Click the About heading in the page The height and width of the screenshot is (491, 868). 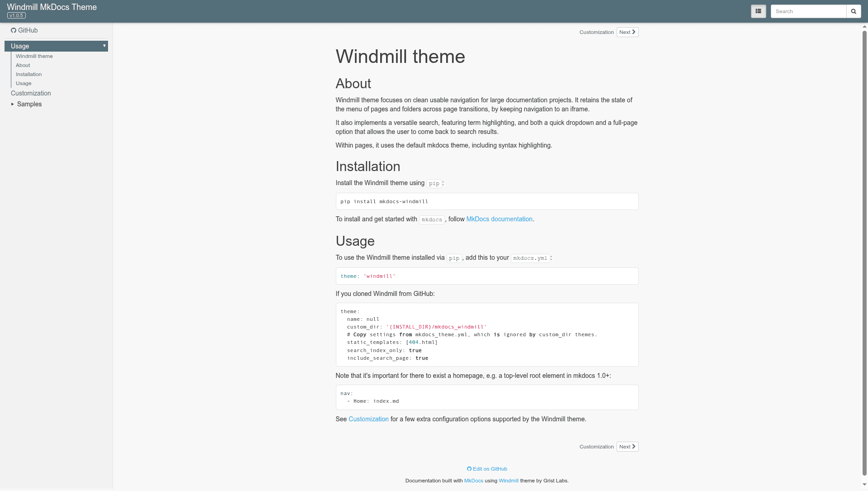(353, 84)
